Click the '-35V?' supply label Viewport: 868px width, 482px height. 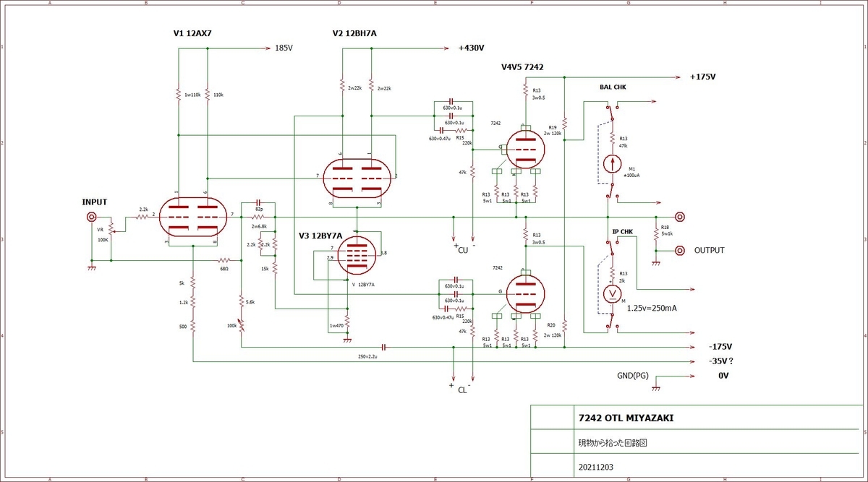[720, 361]
